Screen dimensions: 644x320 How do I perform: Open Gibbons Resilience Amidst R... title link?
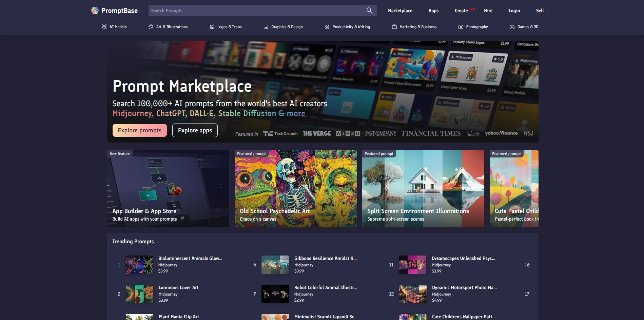[x=326, y=258]
